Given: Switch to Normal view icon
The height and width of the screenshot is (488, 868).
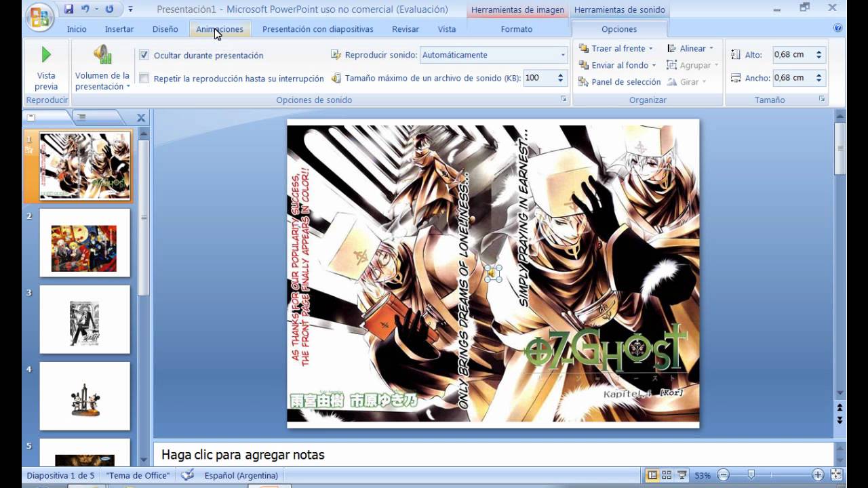Looking at the screenshot, I should click(652, 475).
